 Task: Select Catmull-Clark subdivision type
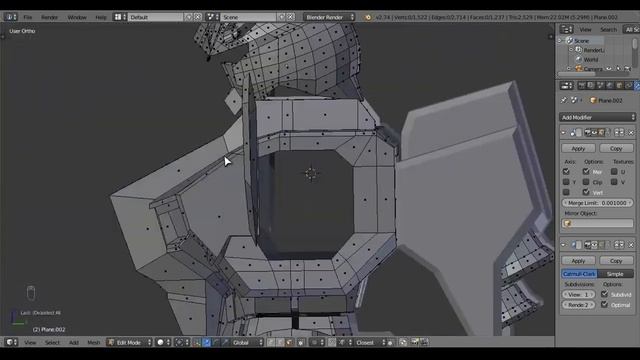coord(579,274)
